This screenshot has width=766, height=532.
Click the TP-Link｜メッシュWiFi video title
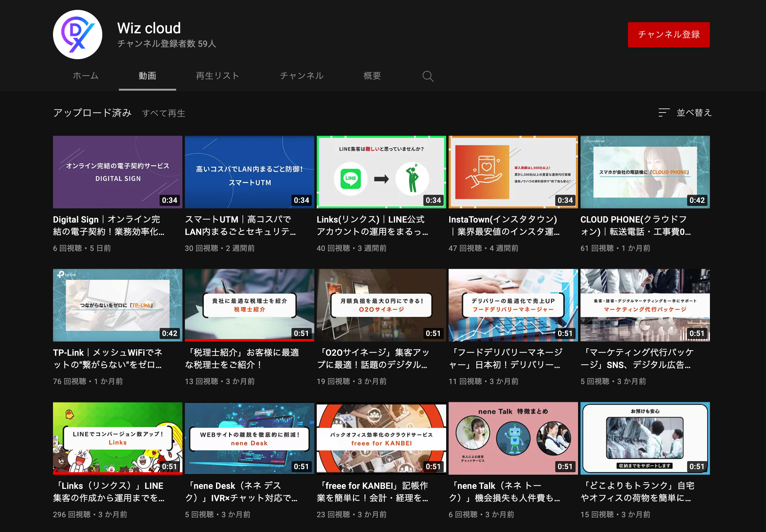pyautogui.click(x=108, y=358)
